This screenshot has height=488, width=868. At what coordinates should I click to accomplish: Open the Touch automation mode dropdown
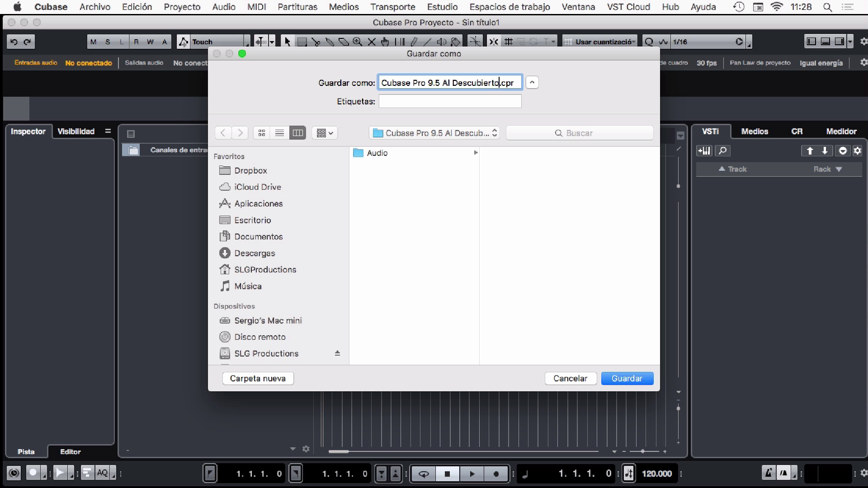[x=213, y=42]
